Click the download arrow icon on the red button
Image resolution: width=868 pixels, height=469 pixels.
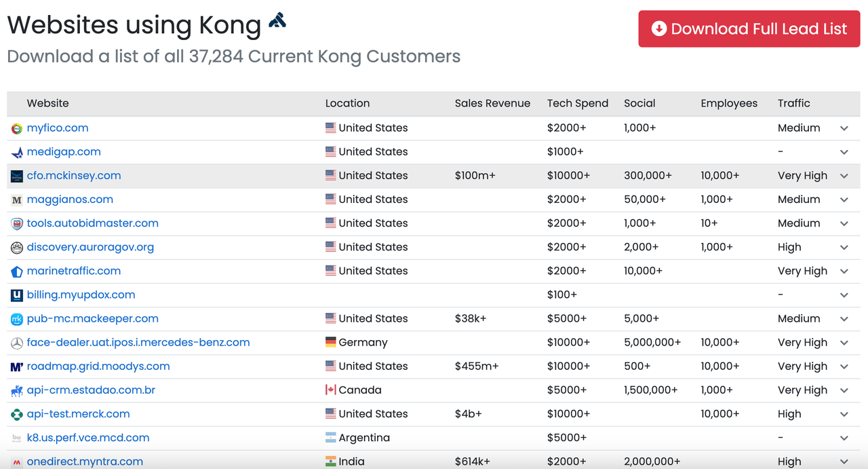pos(657,29)
